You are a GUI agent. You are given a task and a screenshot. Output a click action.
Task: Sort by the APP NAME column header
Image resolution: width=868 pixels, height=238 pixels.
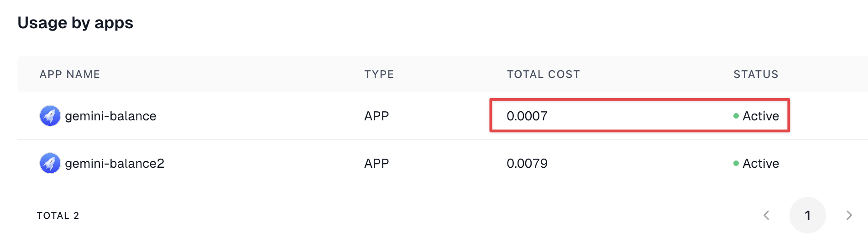pyautogui.click(x=70, y=74)
